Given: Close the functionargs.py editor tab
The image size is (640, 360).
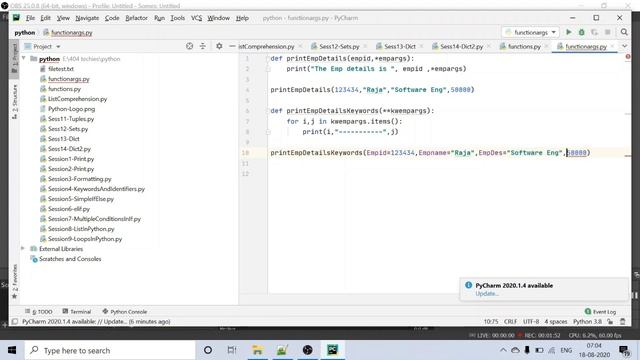Looking at the screenshot, I should point(612,47).
